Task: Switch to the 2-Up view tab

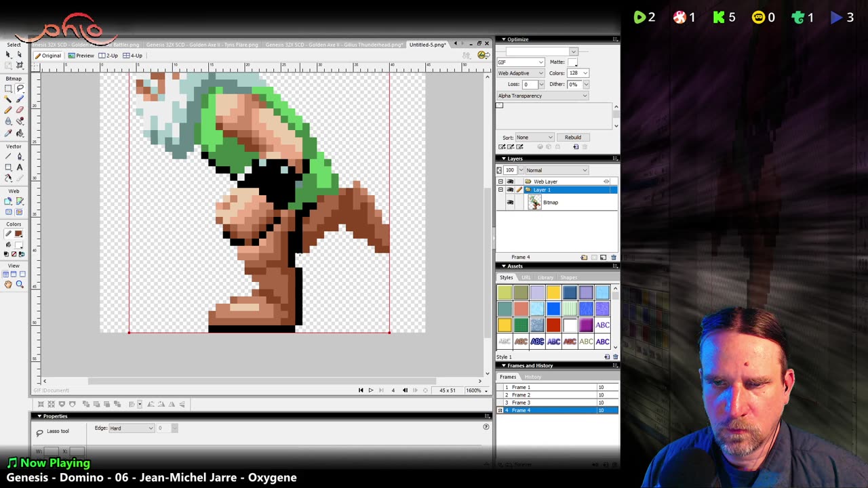Action: tap(108, 56)
